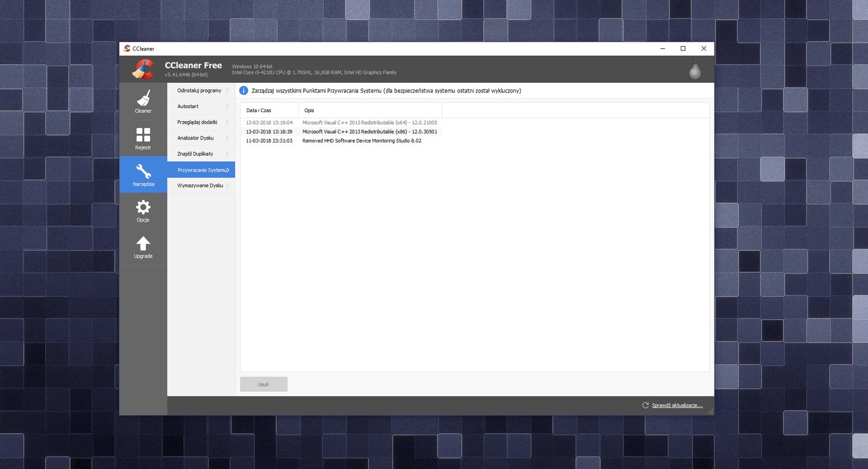The width and height of the screenshot is (868, 469).
Task: Sort by Data i Czas column header
Action: point(269,110)
